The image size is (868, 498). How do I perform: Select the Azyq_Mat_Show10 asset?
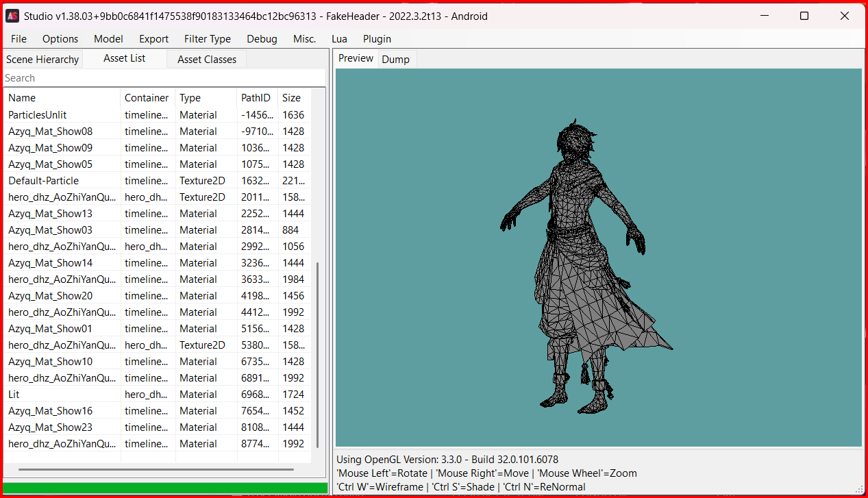pos(157,362)
